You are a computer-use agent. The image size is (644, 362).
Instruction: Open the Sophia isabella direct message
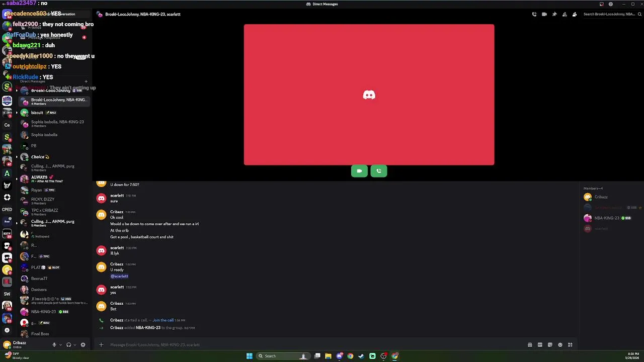(54, 135)
